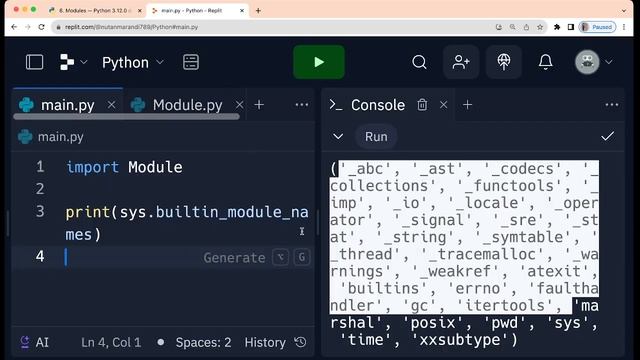The height and width of the screenshot is (360, 640).
Task: Close the Module.py editor tab
Action: coord(240,105)
